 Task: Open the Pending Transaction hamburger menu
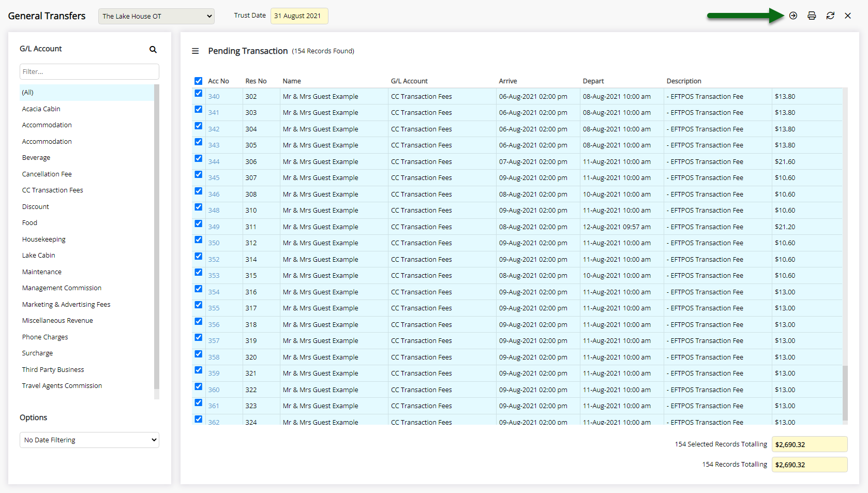click(x=195, y=51)
